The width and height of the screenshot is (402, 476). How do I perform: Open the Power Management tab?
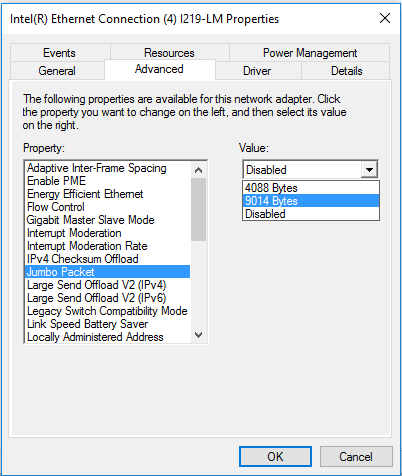click(310, 53)
